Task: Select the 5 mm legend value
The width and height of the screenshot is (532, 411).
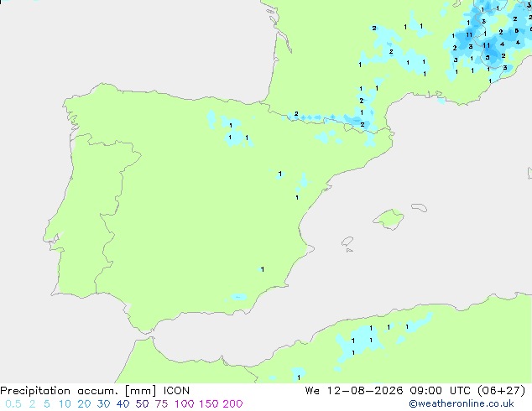Action: click(47, 404)
